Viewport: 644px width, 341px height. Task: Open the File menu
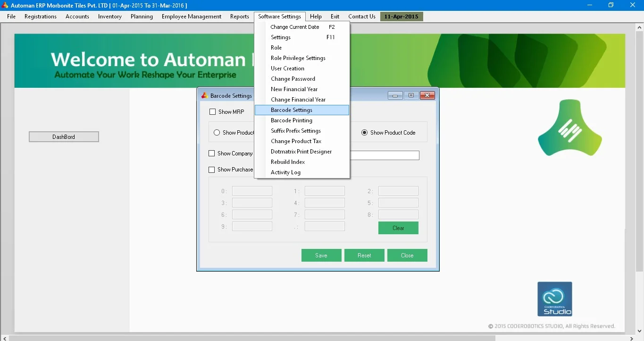[11, 17]
